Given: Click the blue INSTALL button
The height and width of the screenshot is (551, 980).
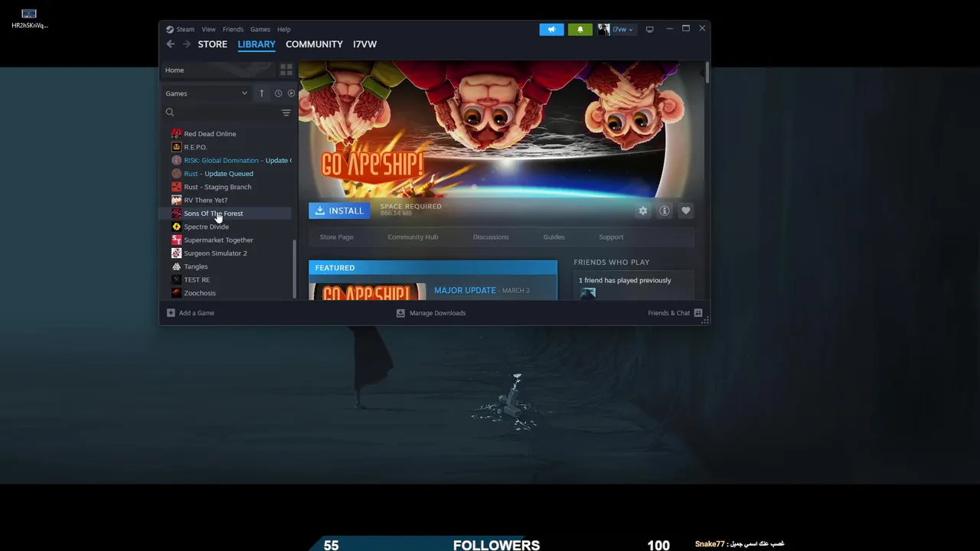Looking at the screenshot, I should (339, 210).
